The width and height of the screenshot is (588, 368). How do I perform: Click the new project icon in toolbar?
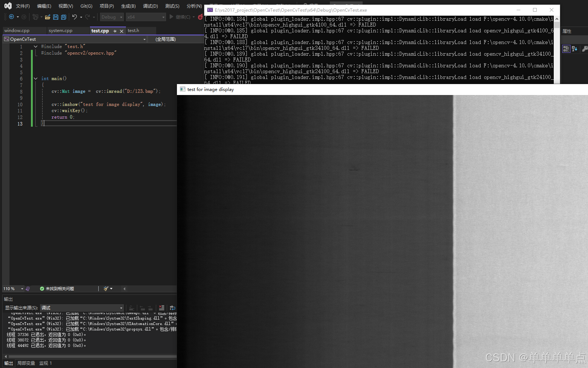[x=36, y=17]
